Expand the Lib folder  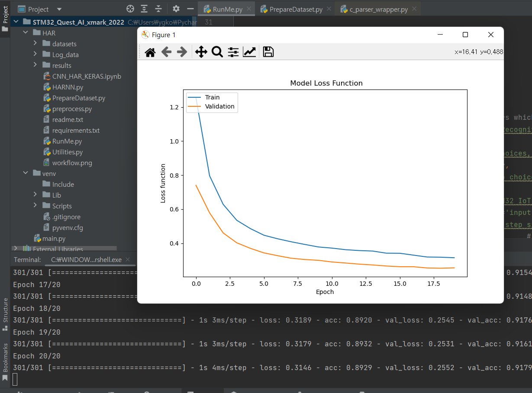click(x=35, y=195)
